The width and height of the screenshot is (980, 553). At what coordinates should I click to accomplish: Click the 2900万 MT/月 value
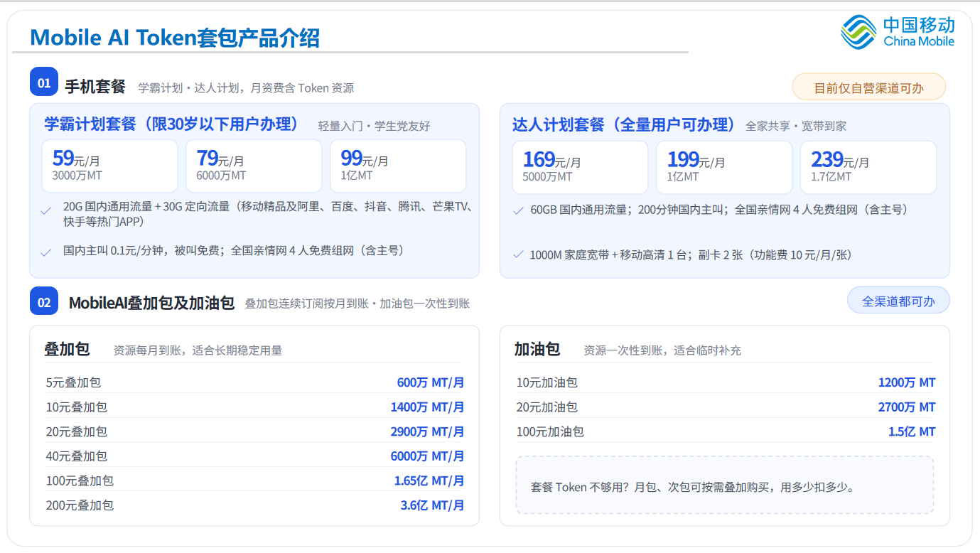pos(427,431)
